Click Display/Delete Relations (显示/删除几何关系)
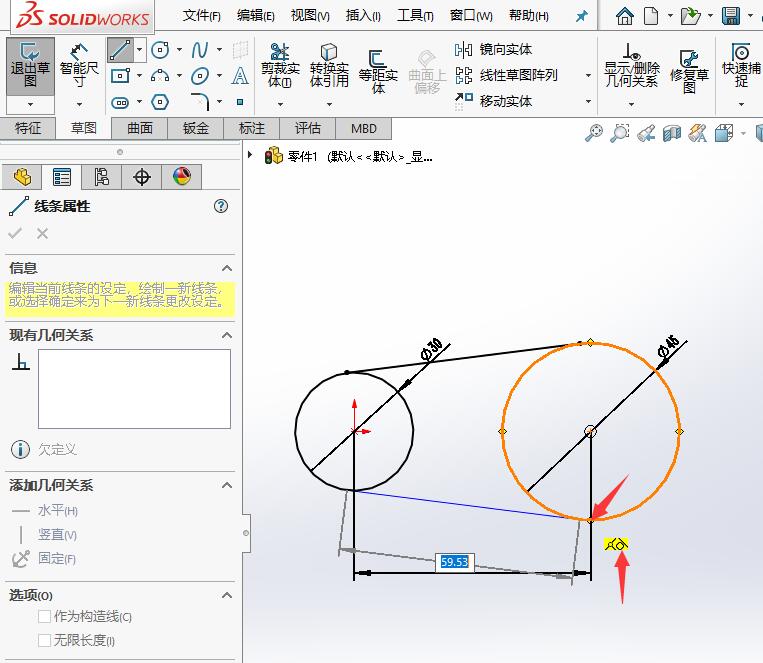Viewport: 763px width, 663px height. click(x=632, y=66)
